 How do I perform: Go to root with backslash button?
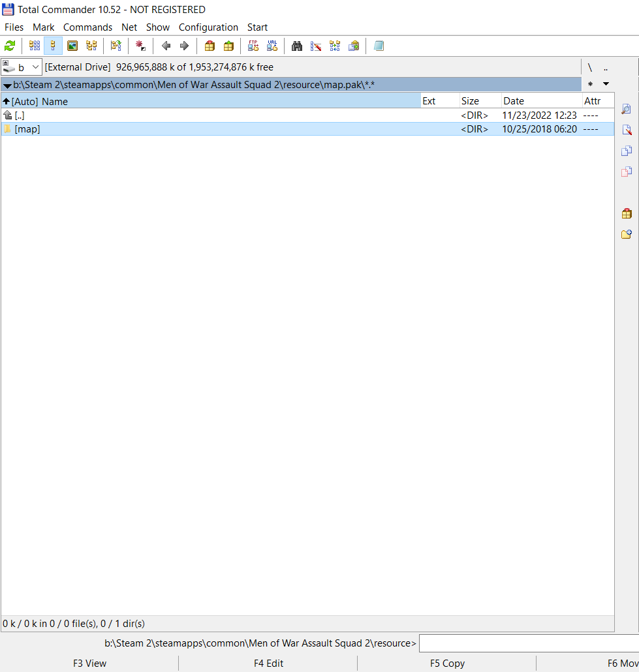[x=590, y=68]
